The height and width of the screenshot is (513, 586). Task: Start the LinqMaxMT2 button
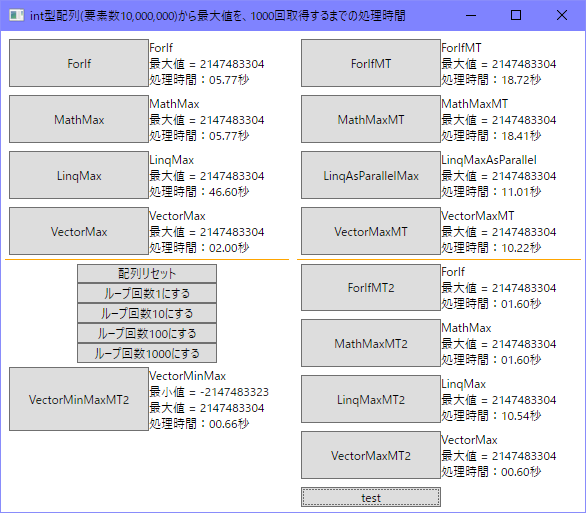click(371, 399)
